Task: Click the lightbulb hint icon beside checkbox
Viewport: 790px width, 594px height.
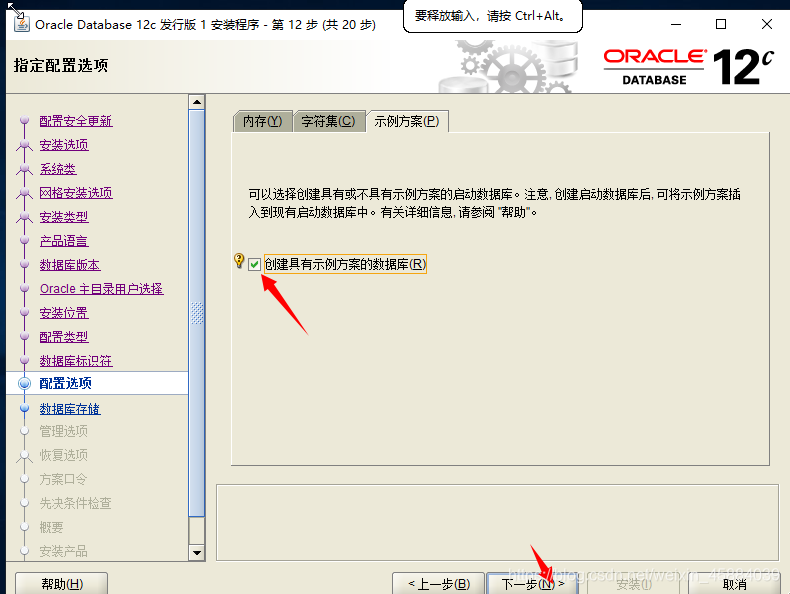Action: coord(239,260)
